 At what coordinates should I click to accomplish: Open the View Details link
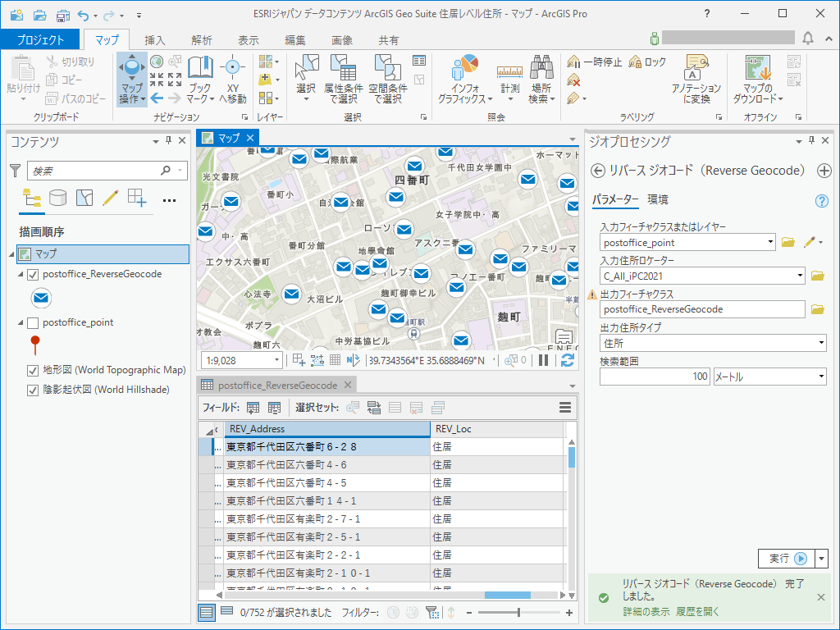point(645,612)
